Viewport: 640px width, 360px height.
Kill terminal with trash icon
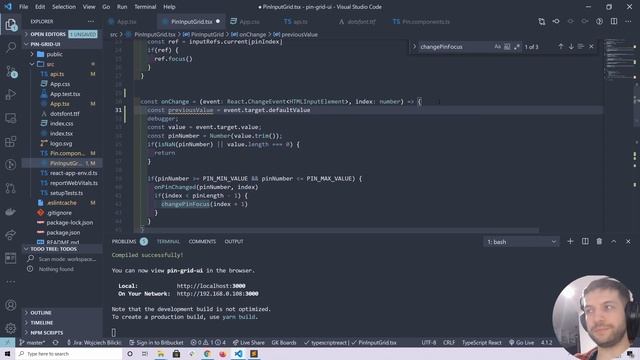(x=599, y=242)
